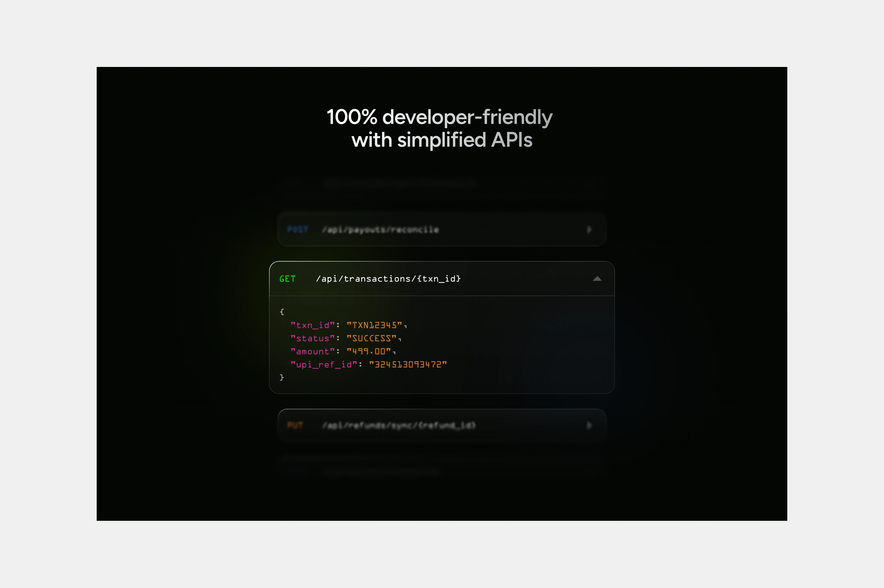
Task: Select the green GET method badge
Action: (x=287, y=278)
